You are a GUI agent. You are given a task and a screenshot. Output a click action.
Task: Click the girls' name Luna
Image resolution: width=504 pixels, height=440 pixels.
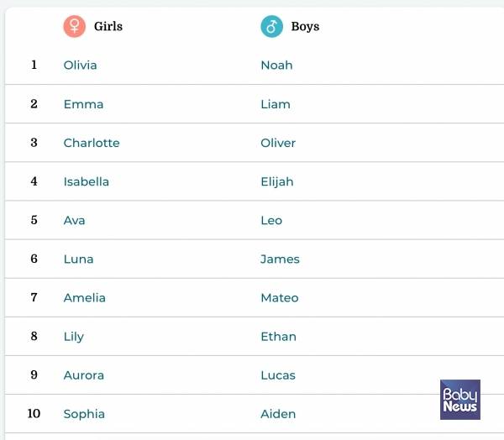(79, 259)
